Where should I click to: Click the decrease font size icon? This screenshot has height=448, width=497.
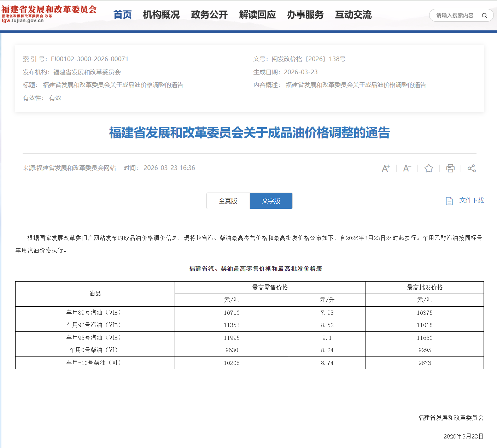tap(407, 168)
